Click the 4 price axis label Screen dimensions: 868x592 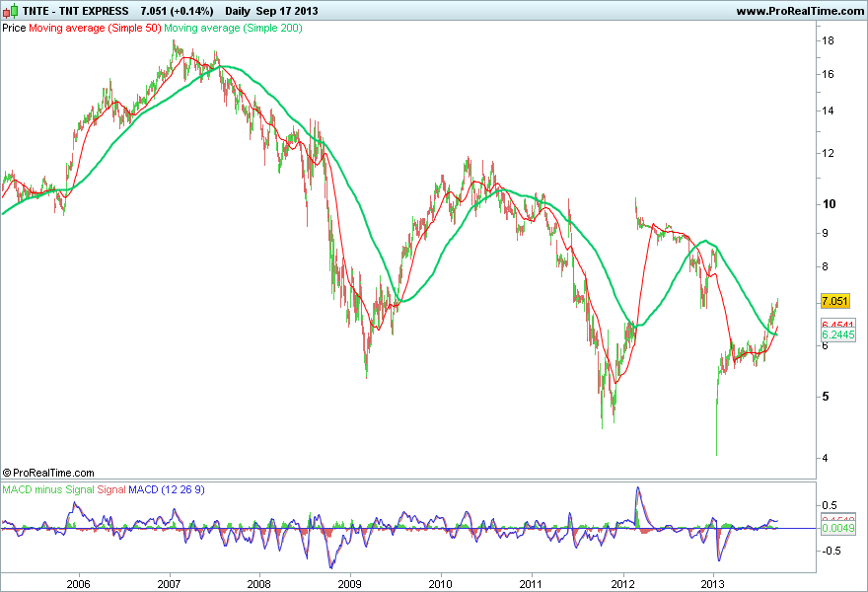826,458
